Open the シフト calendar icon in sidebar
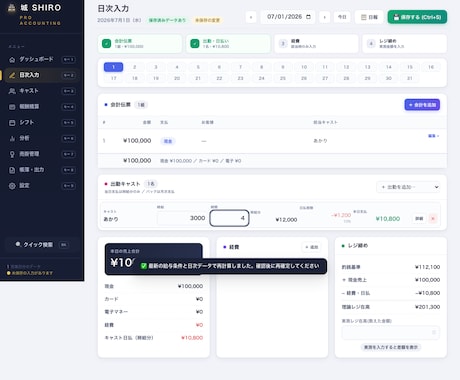This screenshot has width=460, height=380. click(12, 123)
